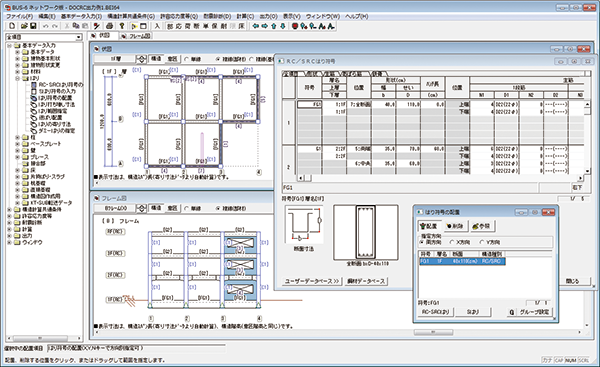
Task: Click the rectangle window toolbar icon
Action: tap(143, 26)
